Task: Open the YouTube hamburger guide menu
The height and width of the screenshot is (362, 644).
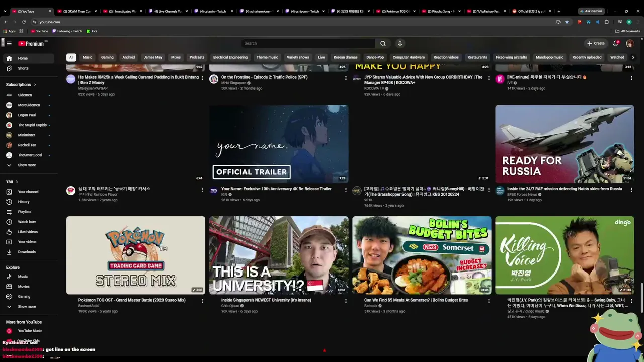Action: click(9, 43)
